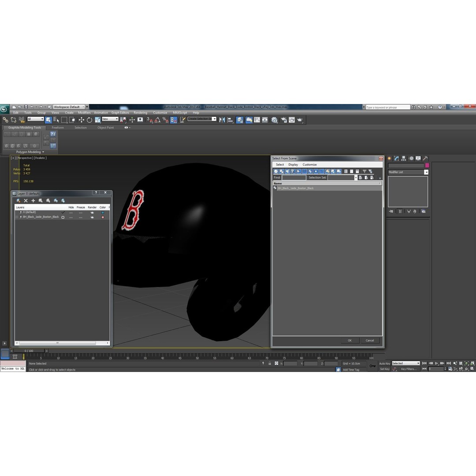This screenshot has height=476, width=476.
Task: Toggle Display Cameras filter in Select From Scene
Action: [293, 171]
